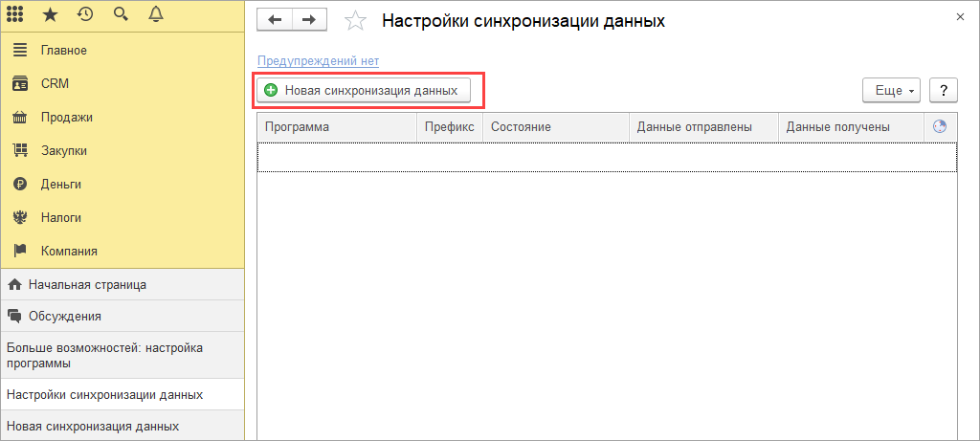Image resolution: width=980 pixels, height=441 pixels.
Task: Switch to Начальная страница tab
Action: tap(86, 284)
